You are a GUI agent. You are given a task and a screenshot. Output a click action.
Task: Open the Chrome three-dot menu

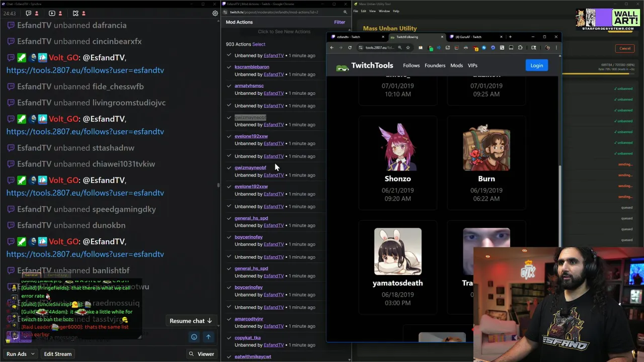point(556,48)
